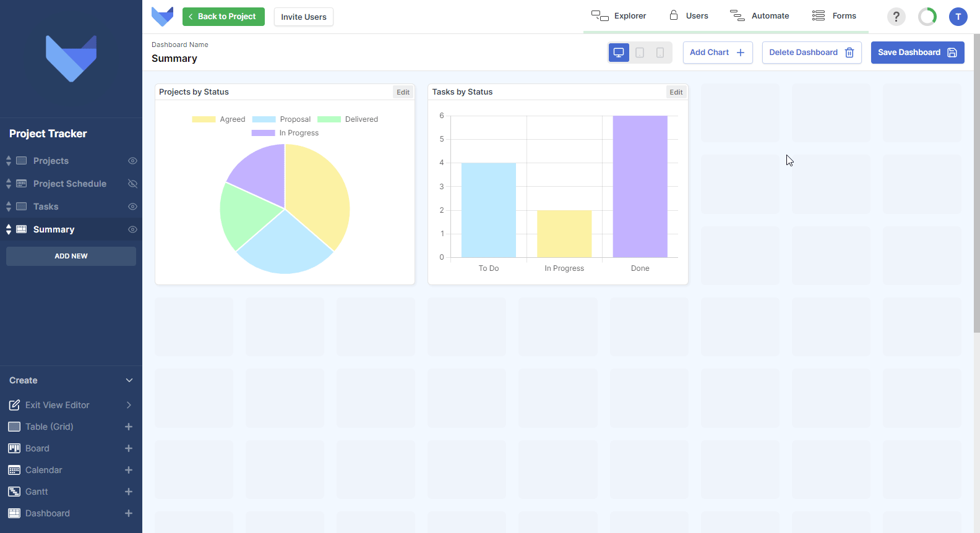Image resolution: width=980 pixels, height=533 pixels.
Task: Add a new Gantt view
Action: 129,492
